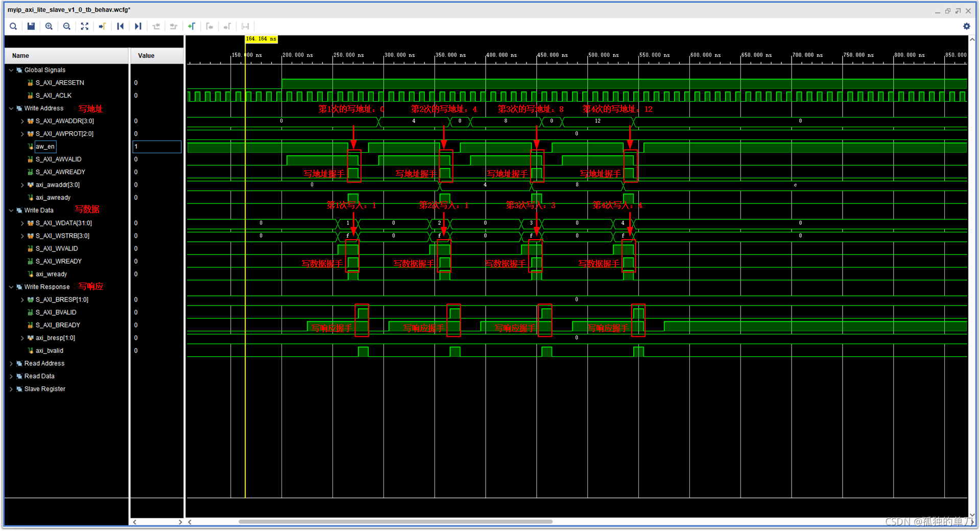Select the axi_bvalid signal
Viewport: 980px width, 531px height.
pyautogui.click(x=50, y=351)
